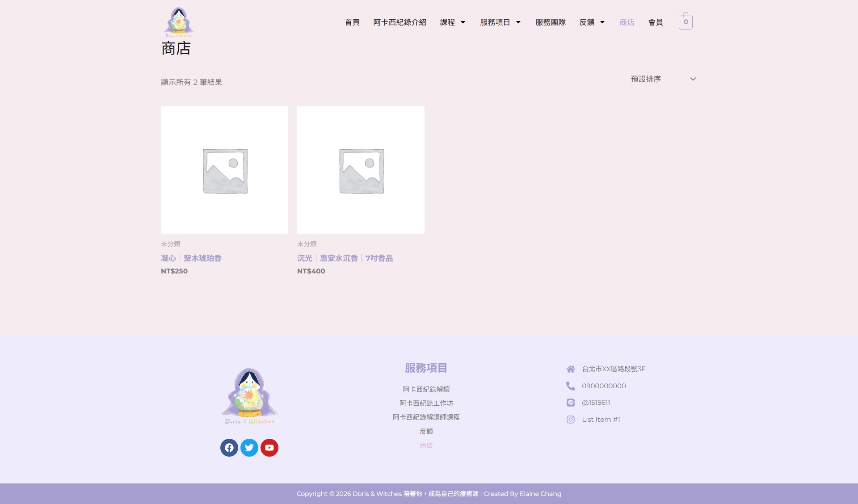Open 服務團隊 menu item
858x504 pixels.
[x=551, y=22]
